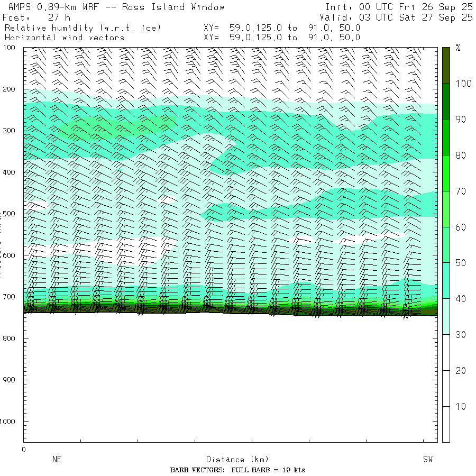Click the 100 pressure axis label
476x476 pixels.
pyautogui.click(x=9, y=48)
